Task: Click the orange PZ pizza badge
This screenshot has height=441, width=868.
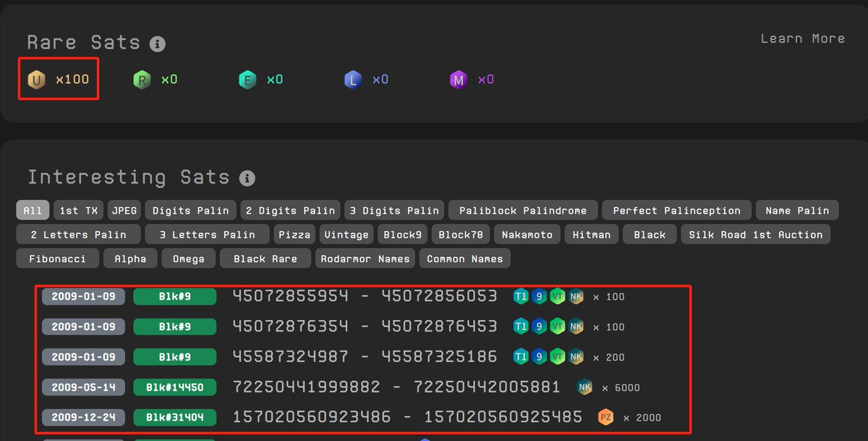Action: point(606,417)
